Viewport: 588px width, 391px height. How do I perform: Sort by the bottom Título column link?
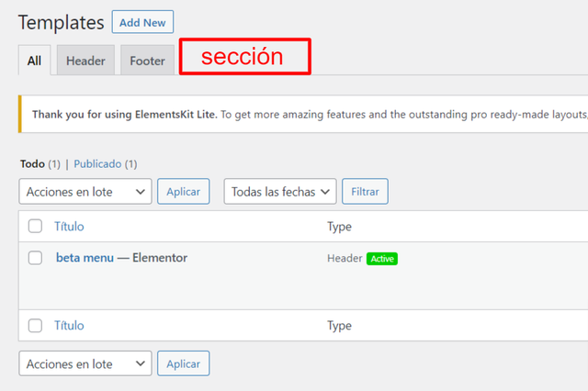[69, 326]
